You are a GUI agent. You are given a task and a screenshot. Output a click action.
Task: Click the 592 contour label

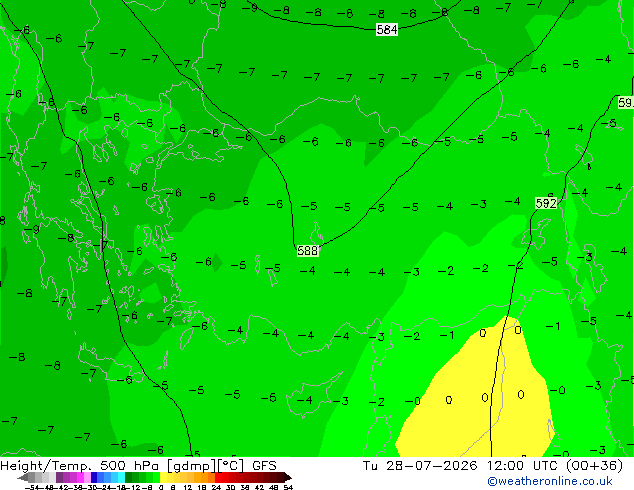[546, 203]
